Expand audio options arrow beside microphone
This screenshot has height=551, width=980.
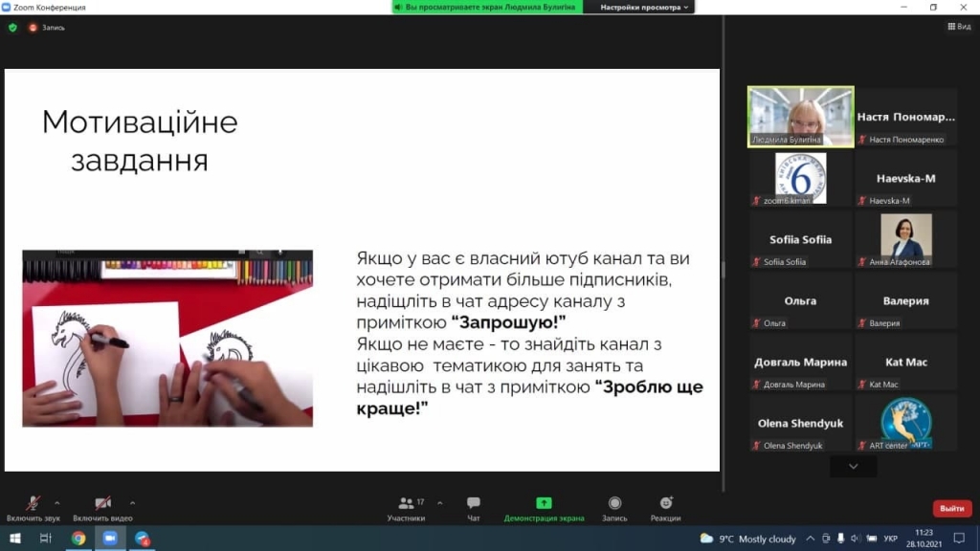pyautogui.click(x=56, y=503)
